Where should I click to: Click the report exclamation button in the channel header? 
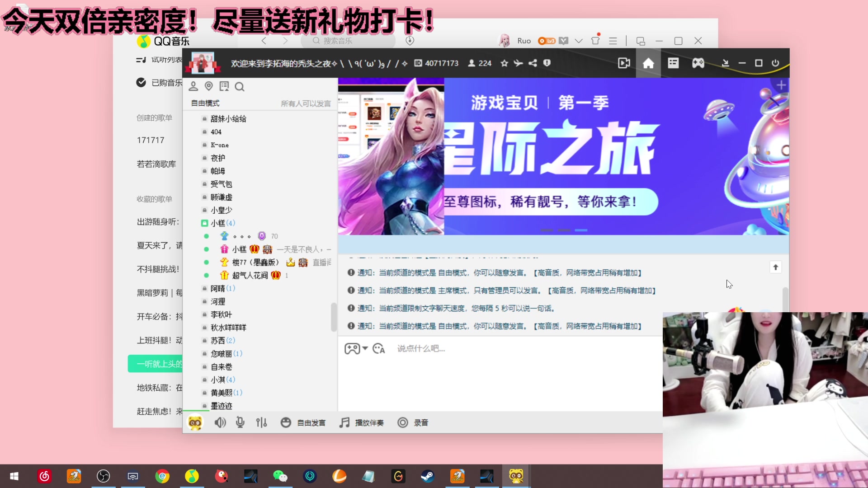coord(547,63)
